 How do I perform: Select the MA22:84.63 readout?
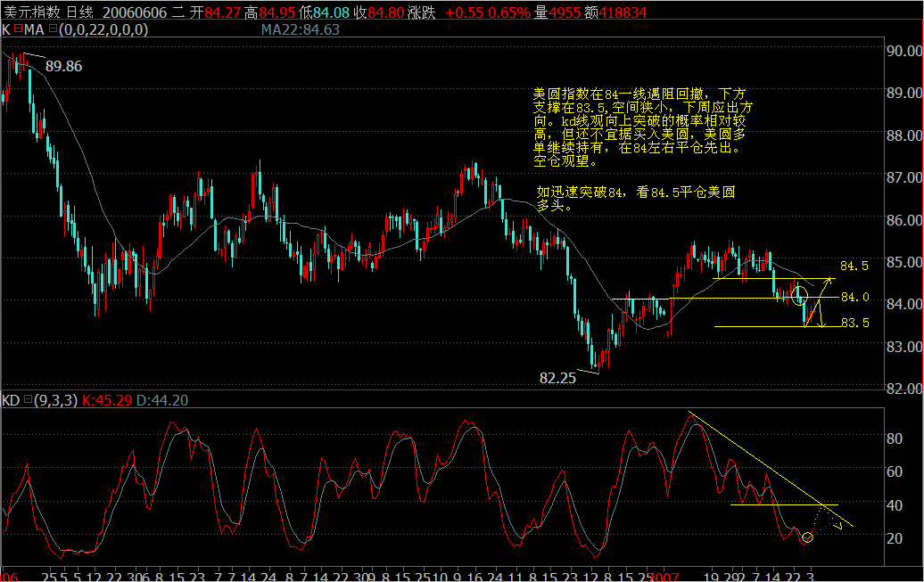(301, 29)
